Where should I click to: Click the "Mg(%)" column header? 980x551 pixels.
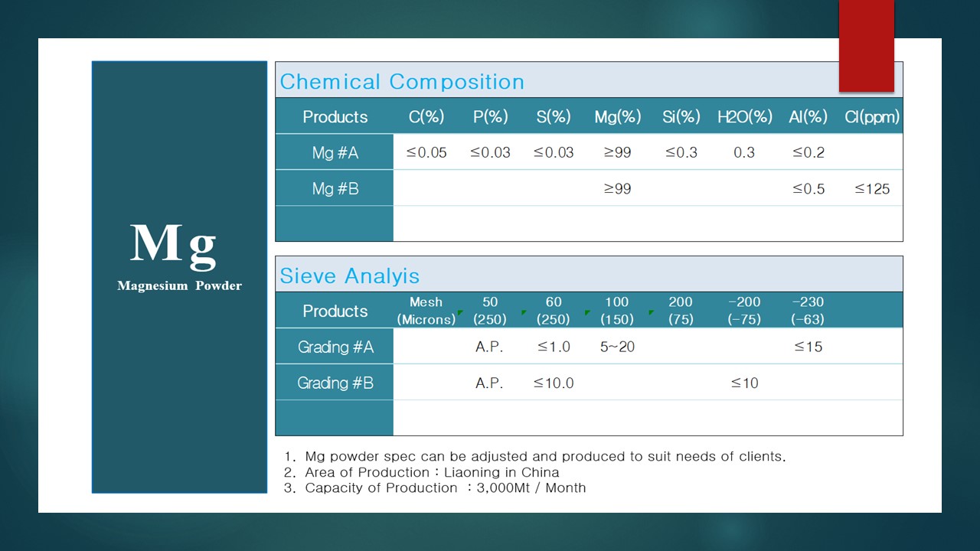coord(617,117)
